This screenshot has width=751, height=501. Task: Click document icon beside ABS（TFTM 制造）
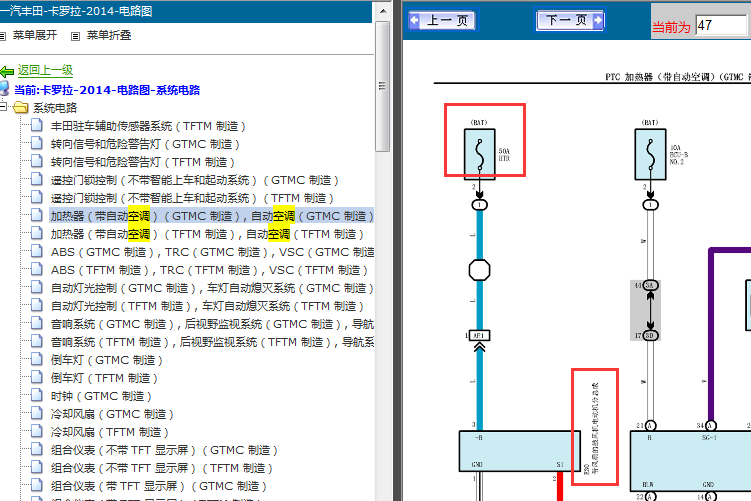[37, 269]
